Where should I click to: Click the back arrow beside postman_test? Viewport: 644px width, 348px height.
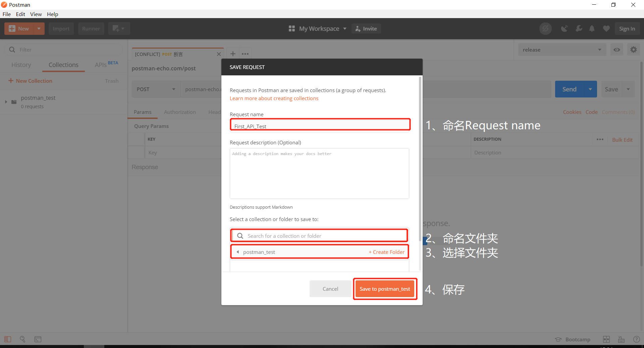[237, 252]
